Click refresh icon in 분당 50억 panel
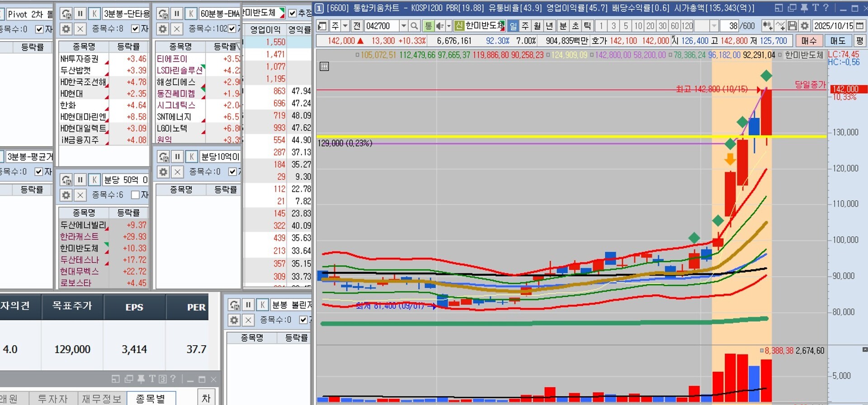Image resolution: width=868 pixels, height=405 pixels. click(x=66, y=180)
